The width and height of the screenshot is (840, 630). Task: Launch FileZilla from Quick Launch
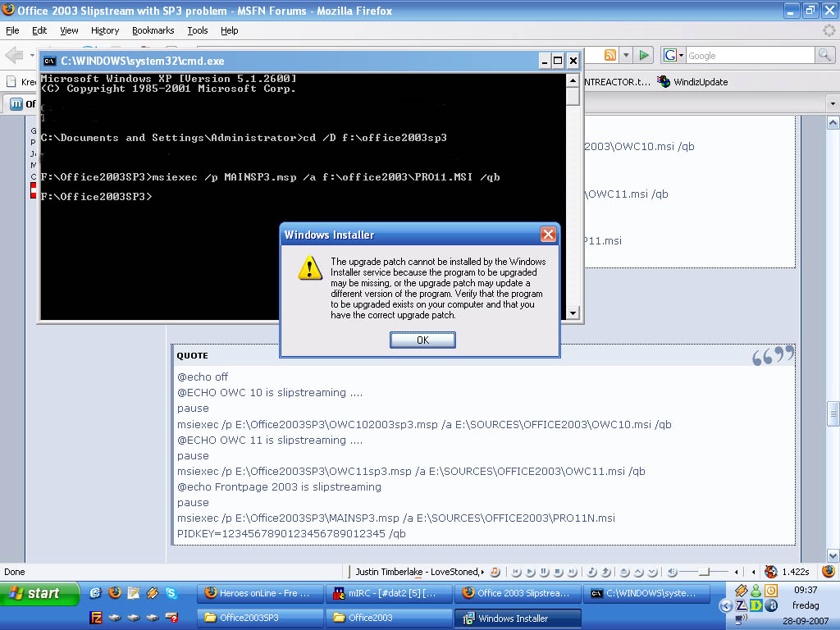click(x=96, y=618)
